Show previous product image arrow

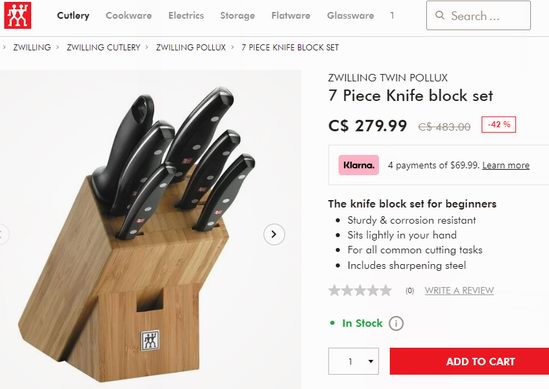click(3, 234)
